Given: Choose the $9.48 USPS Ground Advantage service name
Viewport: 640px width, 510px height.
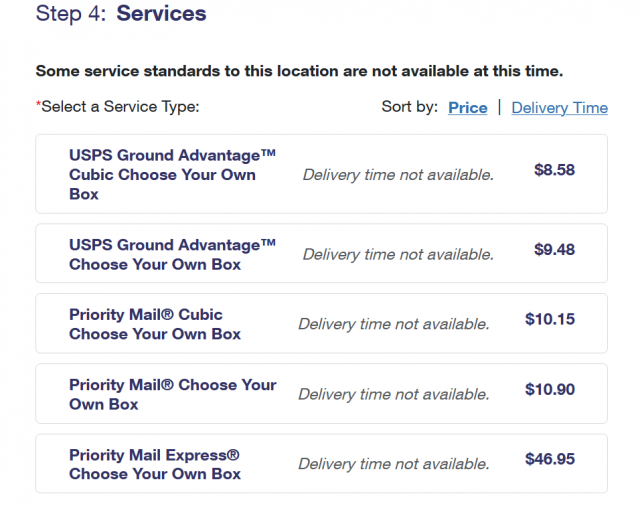Looking at the screenshot, I should (x=172, y=255).
